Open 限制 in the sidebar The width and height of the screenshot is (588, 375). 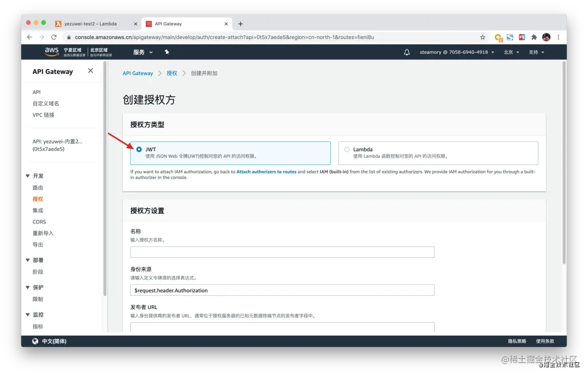(x=38, y=299)
